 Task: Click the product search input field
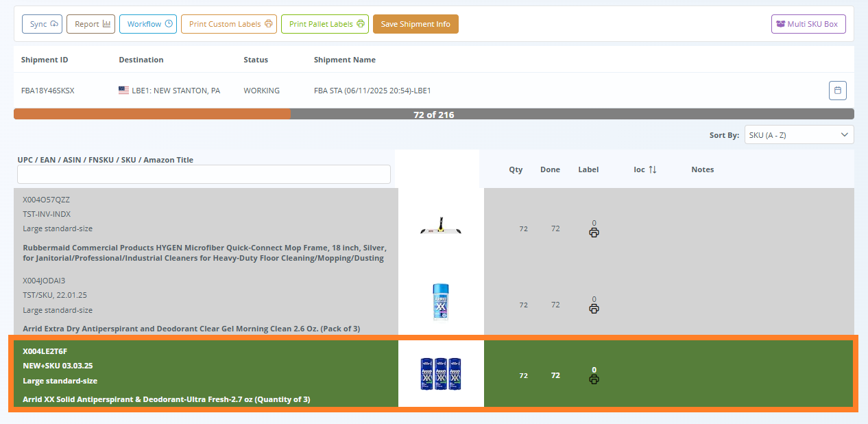click(204, 174)
